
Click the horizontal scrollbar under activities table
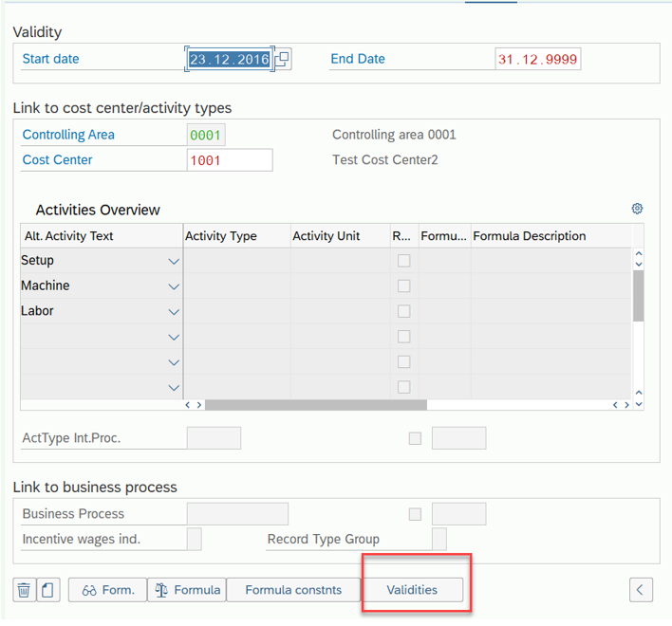[316, 405]
